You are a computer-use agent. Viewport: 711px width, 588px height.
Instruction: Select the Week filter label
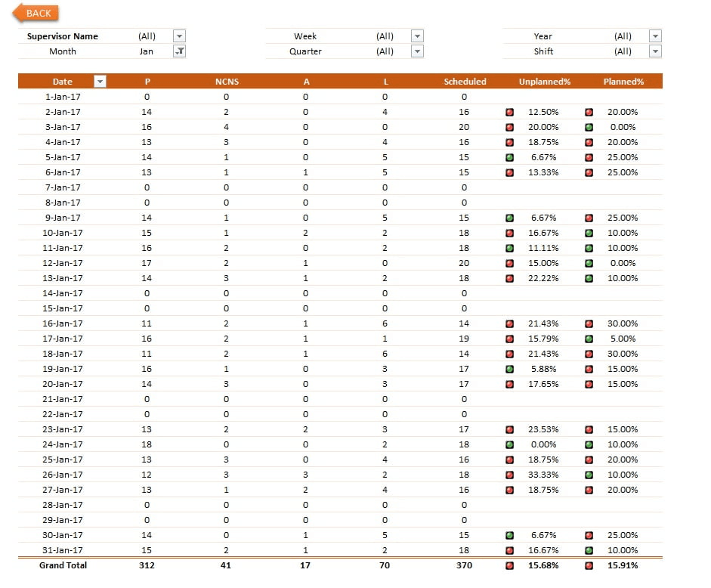(x=305, y=36)
